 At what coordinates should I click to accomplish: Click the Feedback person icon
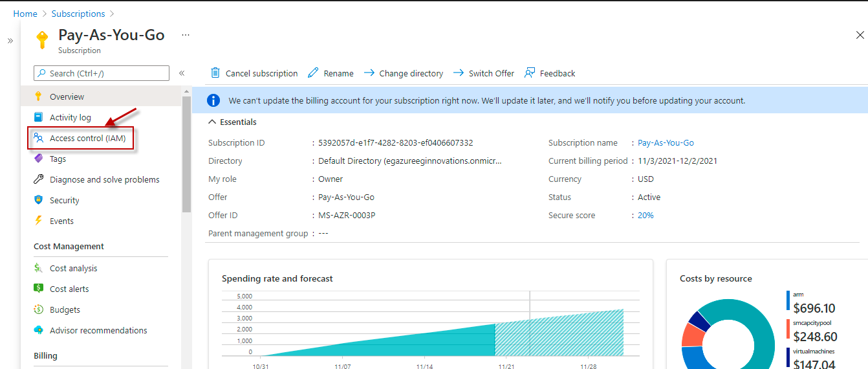530,73
